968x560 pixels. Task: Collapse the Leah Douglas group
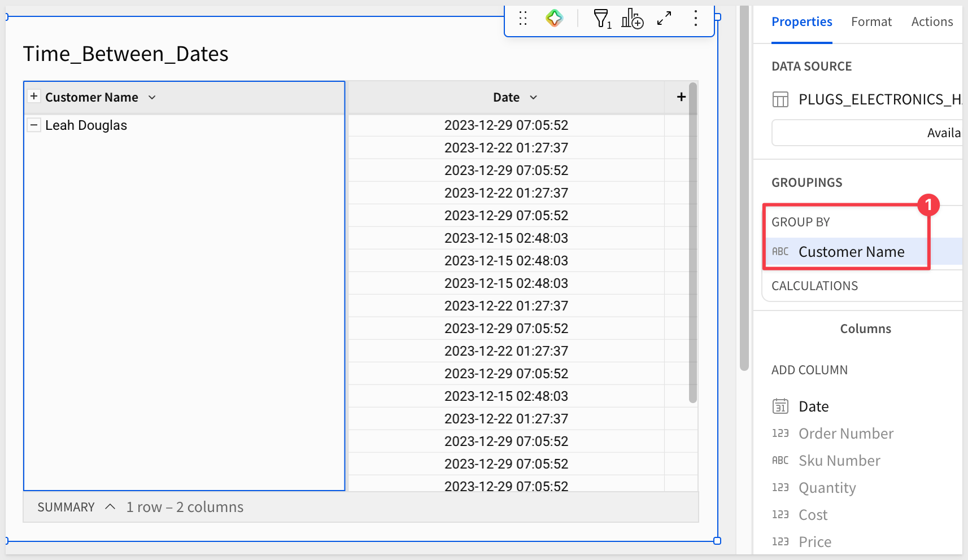(34, 125)
